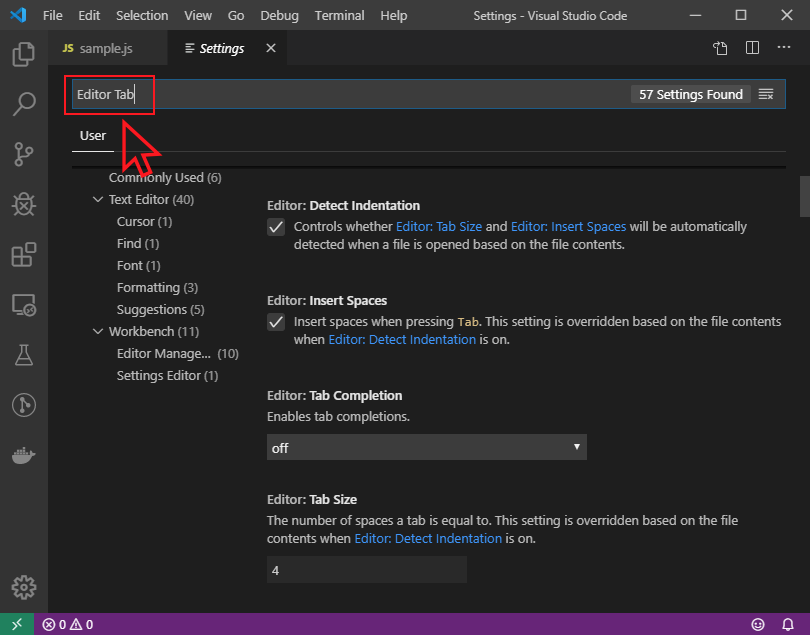
Task: Click the settings list scrollbar thumb
Action: [x=804, y=196]
